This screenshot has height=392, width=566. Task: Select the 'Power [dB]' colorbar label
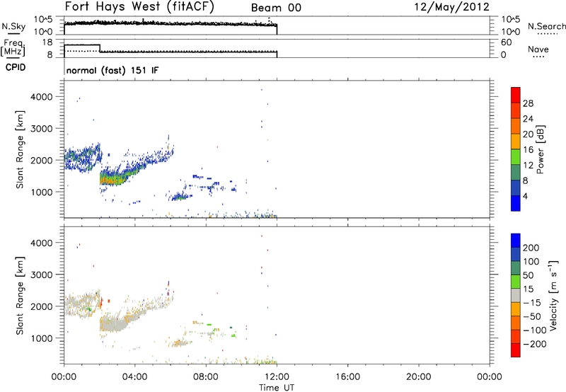tap(540, 149)
